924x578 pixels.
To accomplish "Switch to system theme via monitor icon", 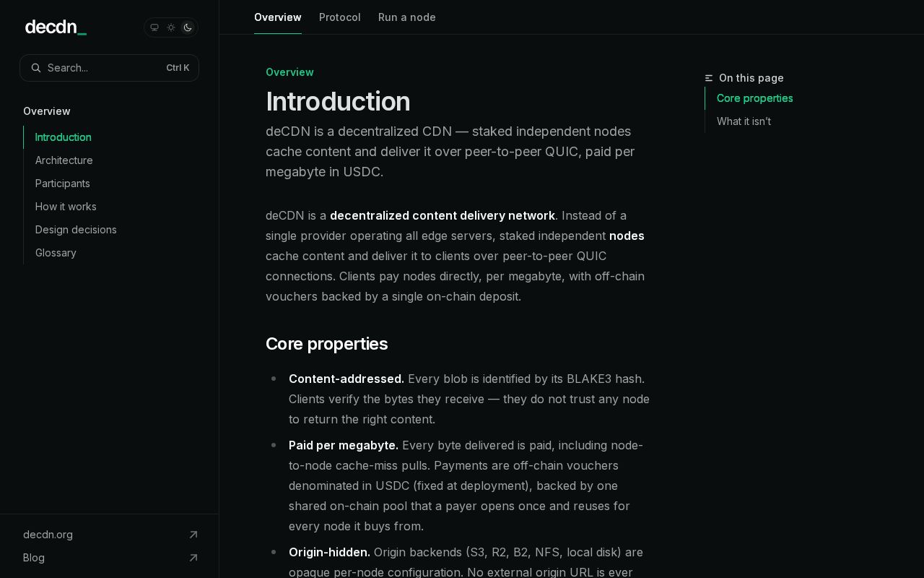I will (x=154, y=27).
